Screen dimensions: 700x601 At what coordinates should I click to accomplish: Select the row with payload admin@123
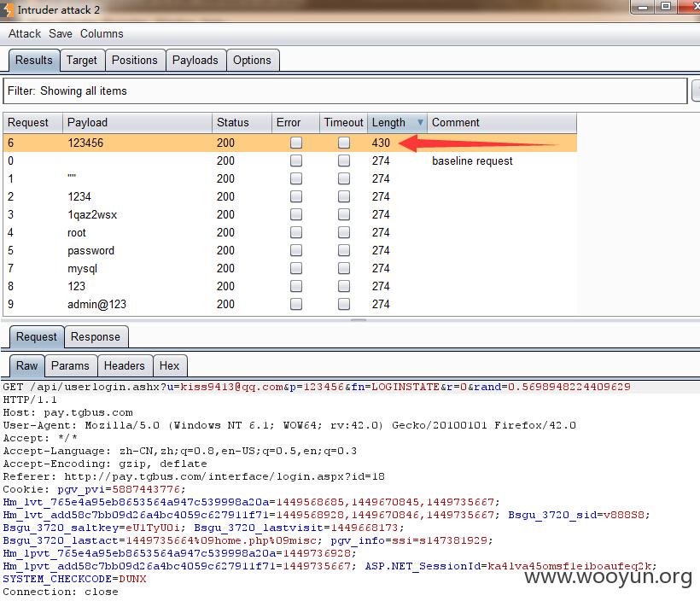pyautogui.click(x=290, y=304)
